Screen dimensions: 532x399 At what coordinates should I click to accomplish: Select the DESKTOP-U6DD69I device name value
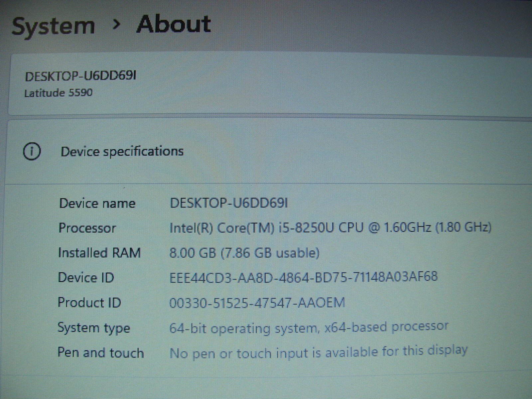pyautogui.click(x=229, y=202)
